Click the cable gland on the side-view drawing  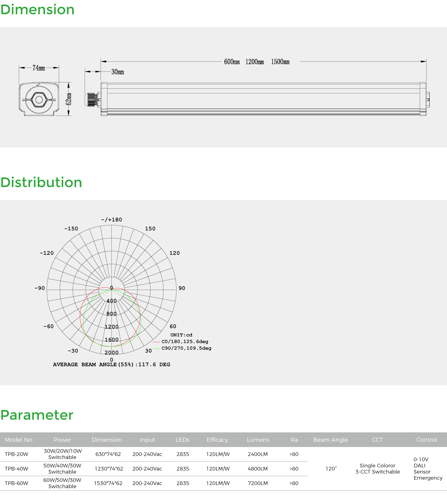pyautogui.click(x=92, y=99)
